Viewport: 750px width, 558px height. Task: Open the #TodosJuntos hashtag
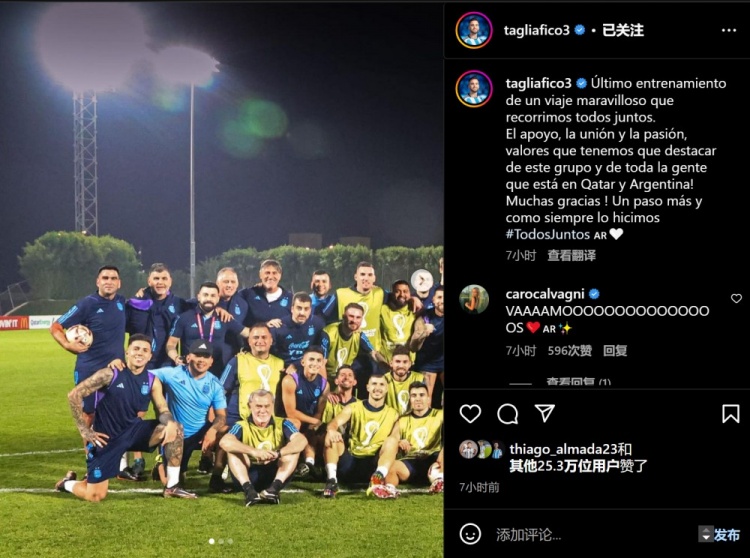(x=548, y=234)
